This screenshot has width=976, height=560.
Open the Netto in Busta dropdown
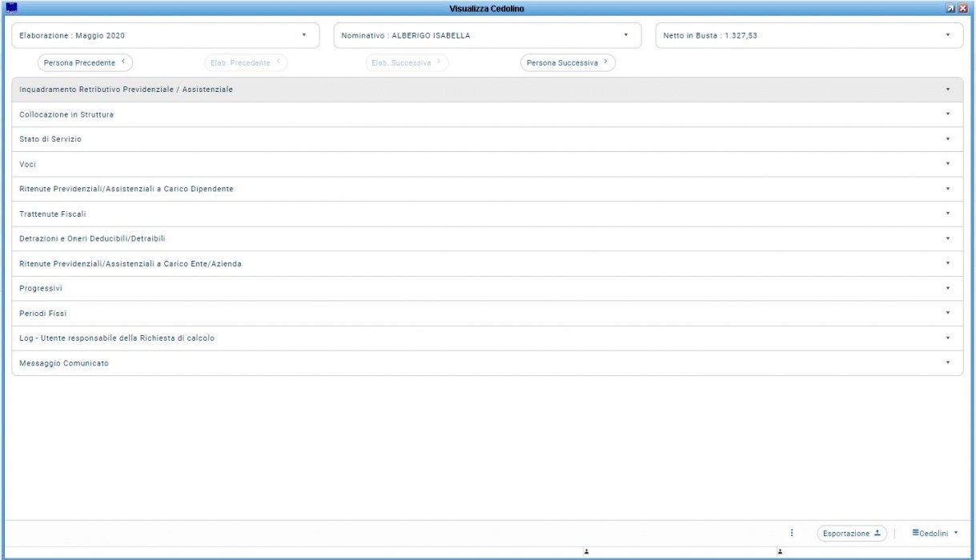coord(809,35)
